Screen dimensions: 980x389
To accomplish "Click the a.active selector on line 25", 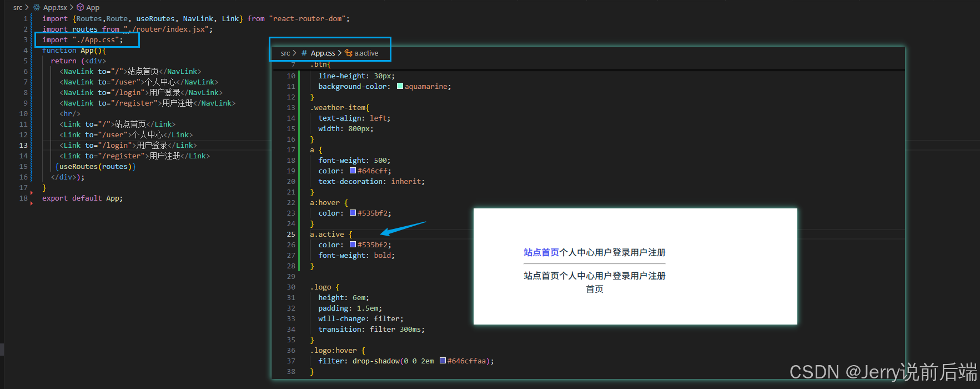I will coord(327,235).
